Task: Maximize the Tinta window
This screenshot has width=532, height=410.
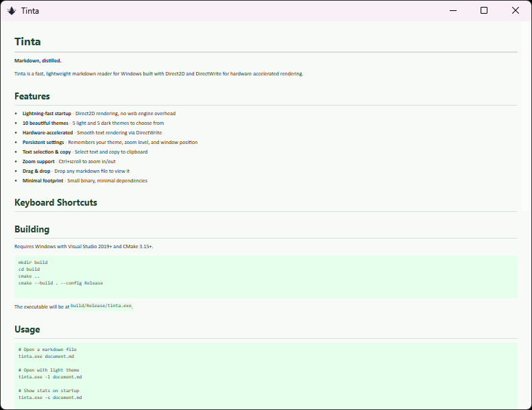Action: click(x=484, y=10)
